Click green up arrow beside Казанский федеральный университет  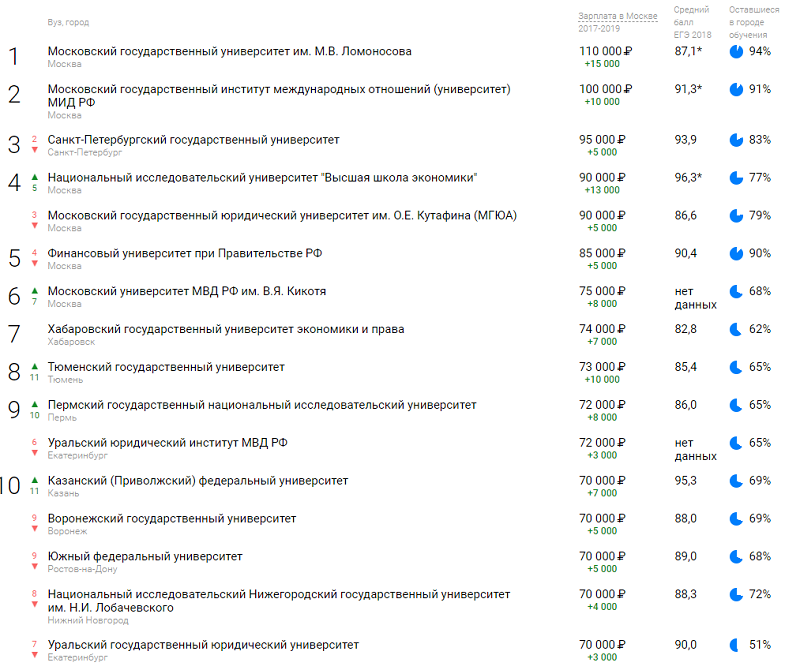(x=35, y=480)
